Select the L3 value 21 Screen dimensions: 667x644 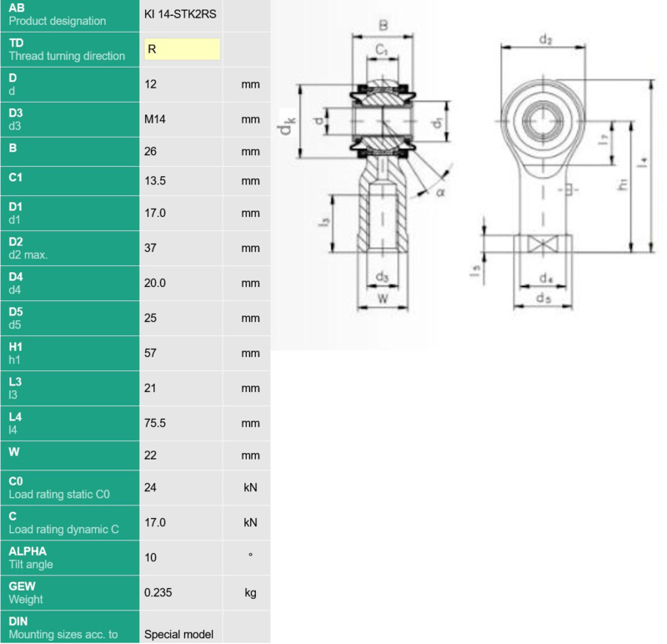tap(150, 388)
